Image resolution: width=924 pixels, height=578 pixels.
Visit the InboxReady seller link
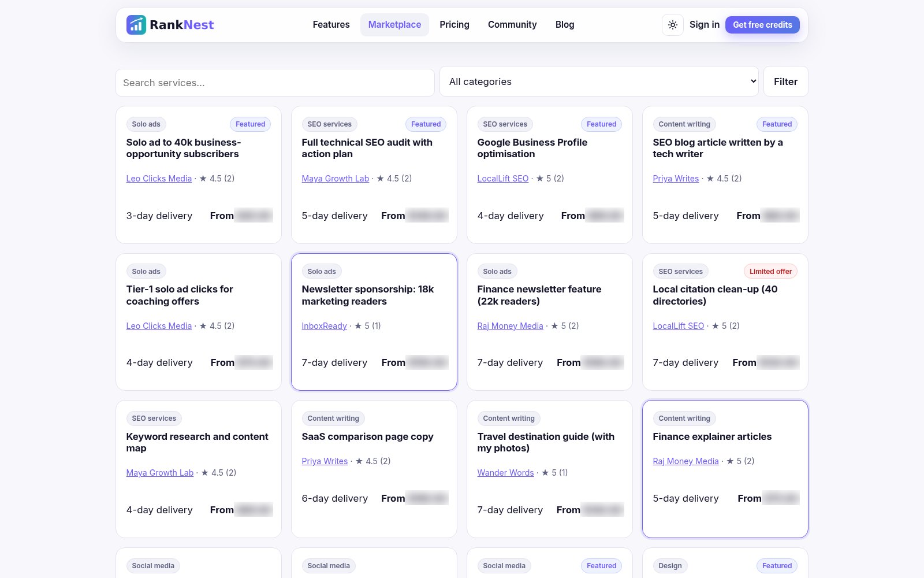tap(324, 326)
